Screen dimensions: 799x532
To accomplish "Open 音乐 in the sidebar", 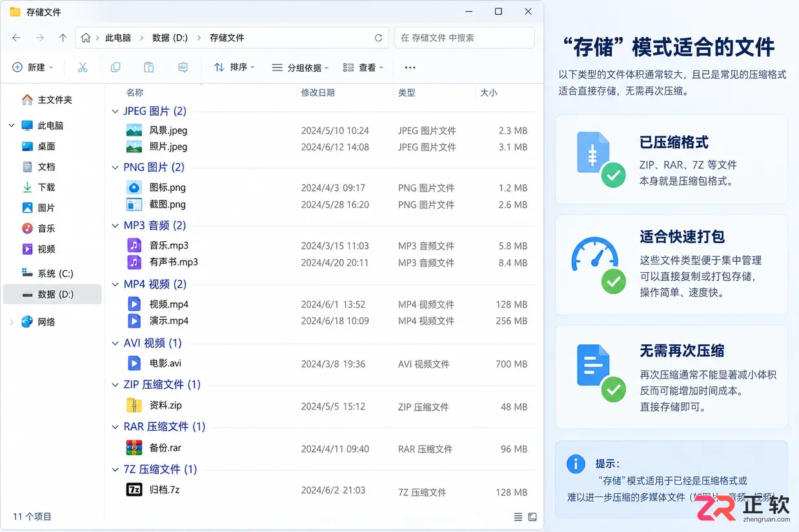I will [39, 228].
